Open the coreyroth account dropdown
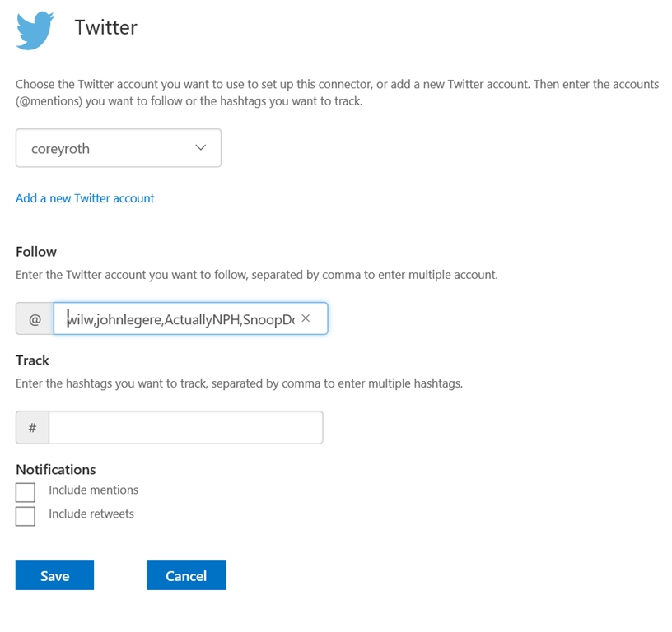The image size is (672, 632). (x=119, y=148)
